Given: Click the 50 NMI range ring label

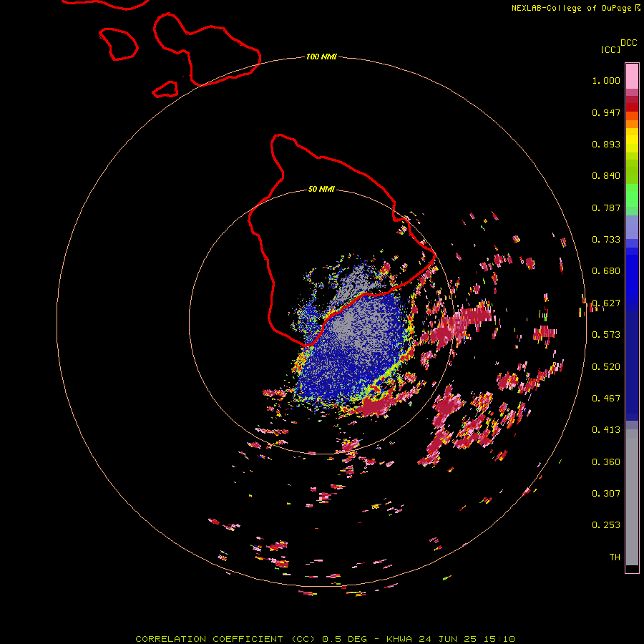Looking at the screenshot, I should [321, 189].
